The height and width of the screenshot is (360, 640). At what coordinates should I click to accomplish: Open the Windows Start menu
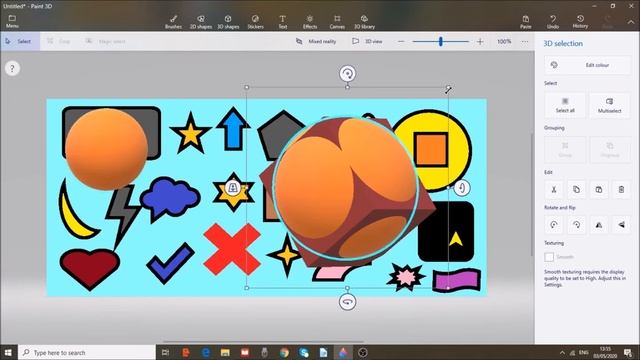8,352
